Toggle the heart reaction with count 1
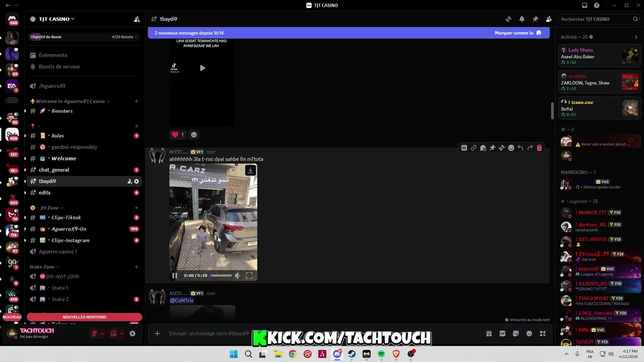 pos(178,135)
